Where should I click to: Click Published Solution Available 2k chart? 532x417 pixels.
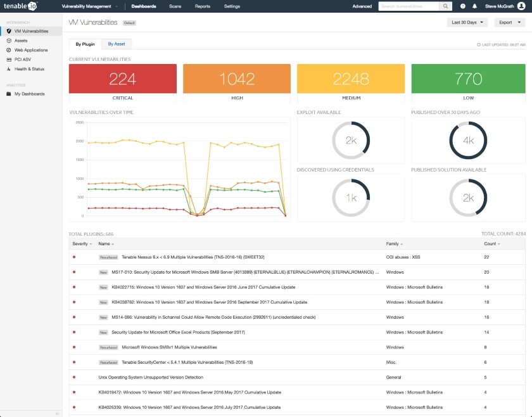(x=468, y=198)
